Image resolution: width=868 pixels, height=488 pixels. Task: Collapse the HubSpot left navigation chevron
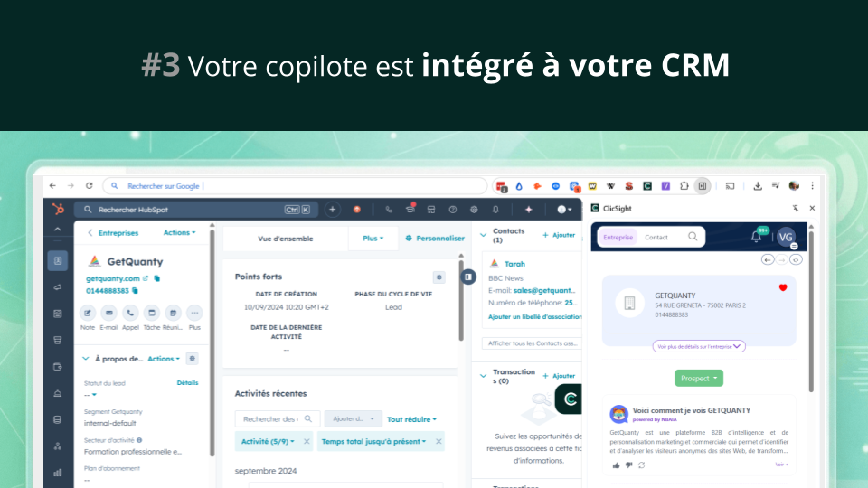coord(58,229)
